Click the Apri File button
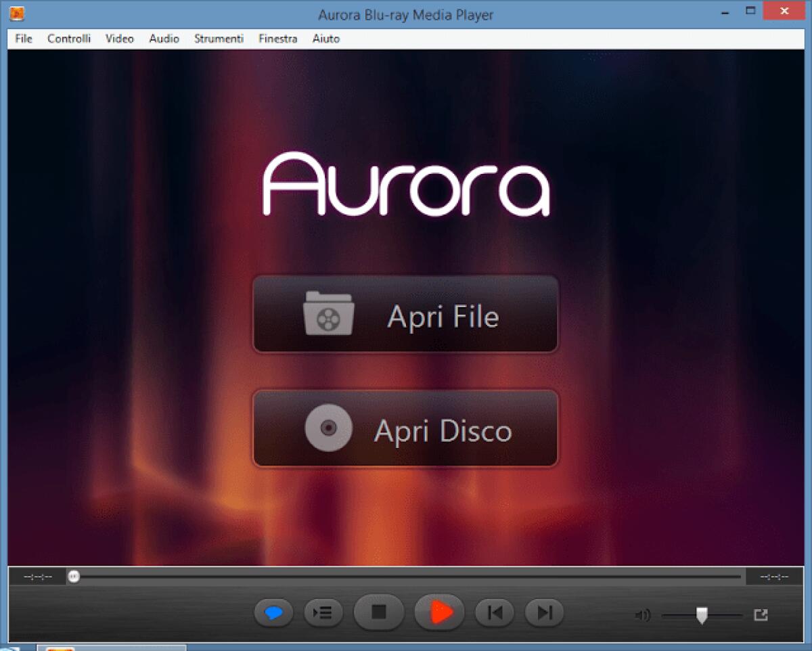This screenshot has width=812, height=651. [406, 314]
